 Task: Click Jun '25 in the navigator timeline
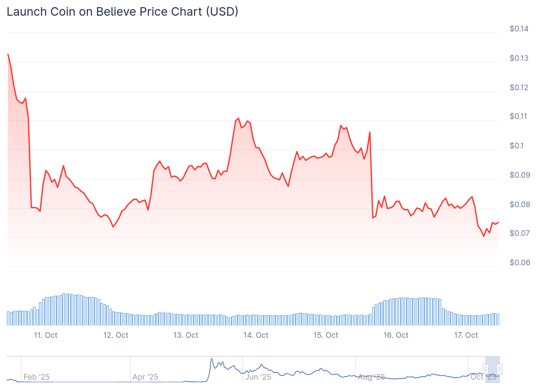click(x=258, y=377)
